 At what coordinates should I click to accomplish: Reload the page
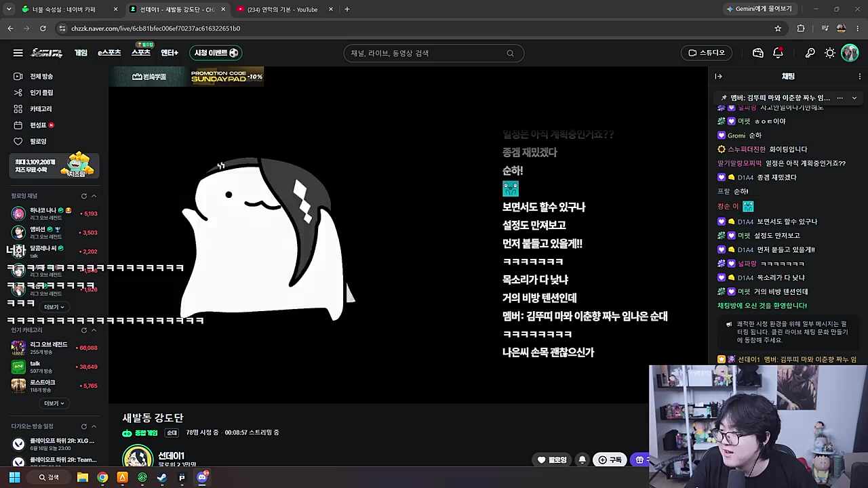coord(43,28)
